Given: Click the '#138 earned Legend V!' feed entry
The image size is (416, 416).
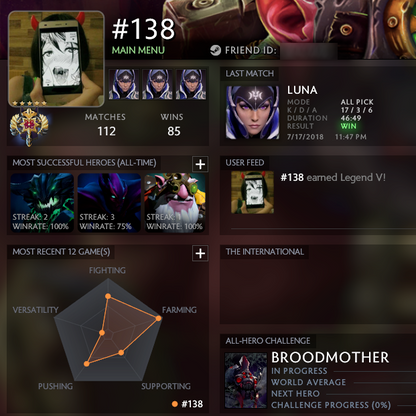Looking at the screenshot, I should (x=333, y=177).
